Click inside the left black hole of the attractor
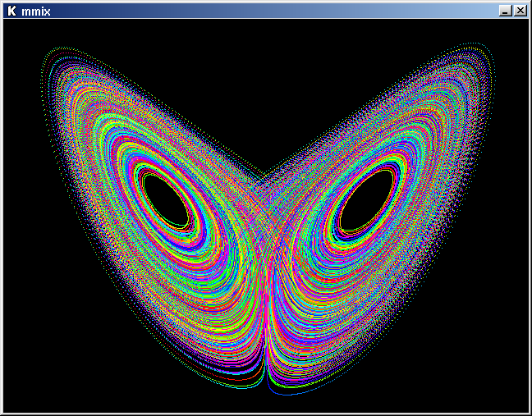 168,200
